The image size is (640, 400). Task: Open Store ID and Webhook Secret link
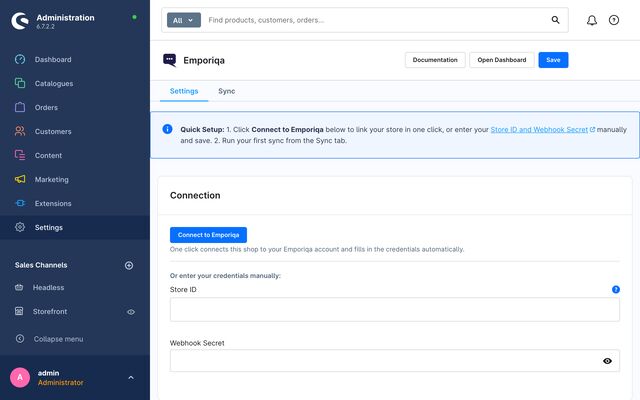click(539, 129)
